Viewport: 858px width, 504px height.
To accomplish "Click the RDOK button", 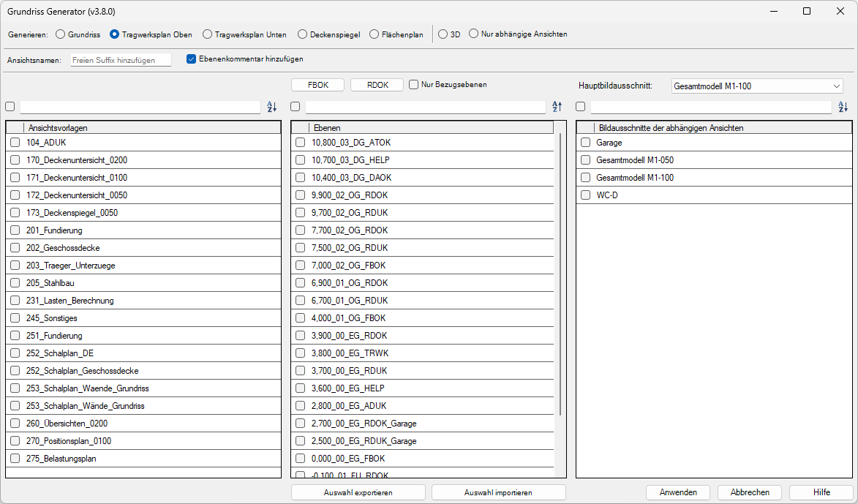I will [377, 84].
